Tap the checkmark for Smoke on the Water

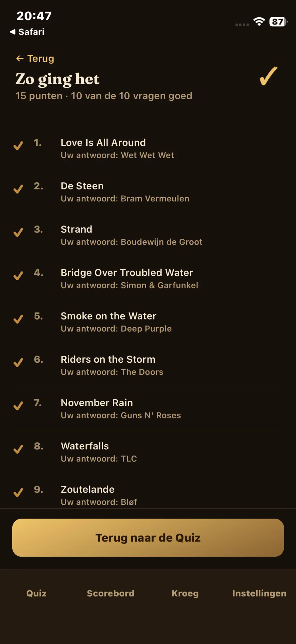18,319
